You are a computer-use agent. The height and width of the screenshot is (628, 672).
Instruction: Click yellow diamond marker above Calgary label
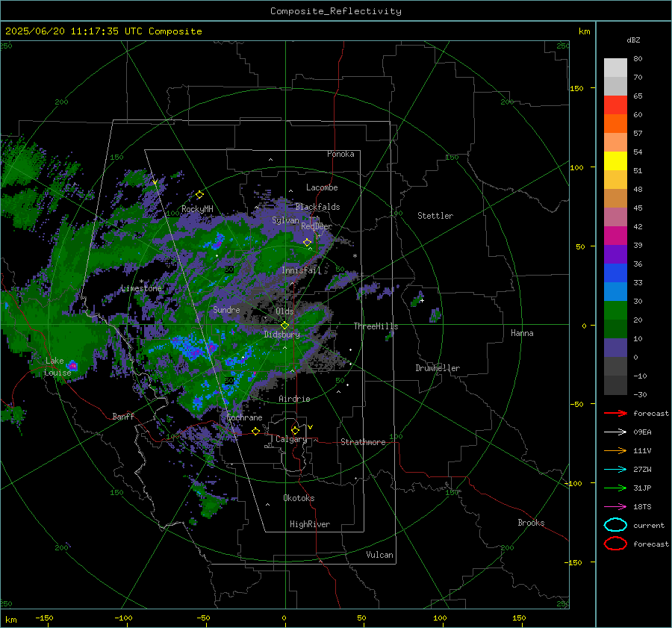coord(295,430)
